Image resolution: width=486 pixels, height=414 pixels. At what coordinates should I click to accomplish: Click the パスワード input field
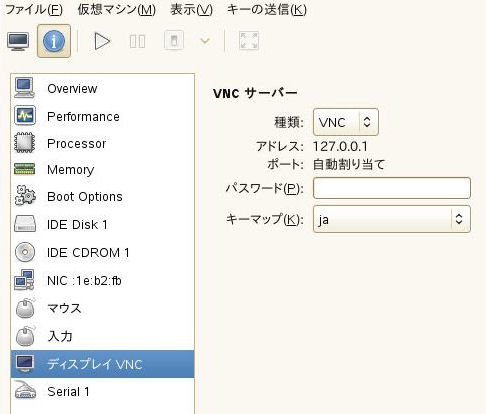(x=392, y=188)
